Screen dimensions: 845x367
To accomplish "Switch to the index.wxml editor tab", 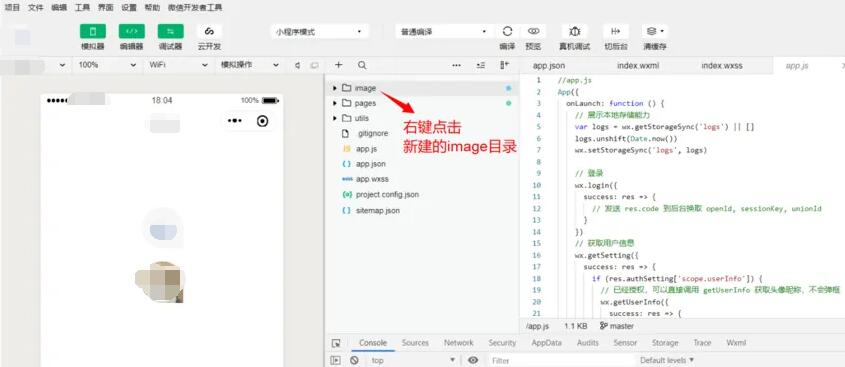I will point(638,66).
